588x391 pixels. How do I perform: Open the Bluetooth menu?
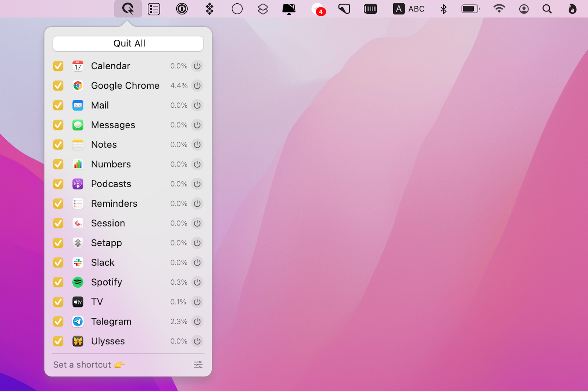click(x=444, y=9)
